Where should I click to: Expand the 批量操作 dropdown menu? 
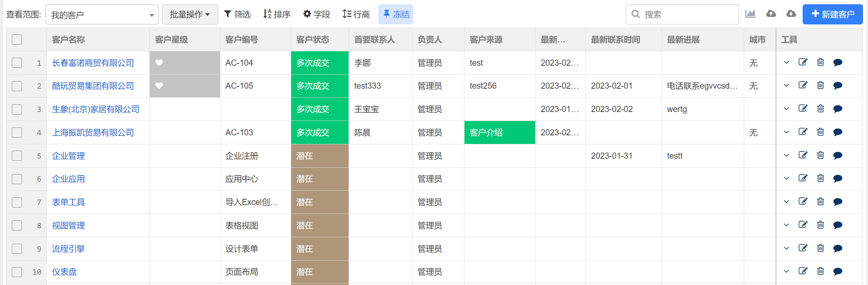[190, 14]
